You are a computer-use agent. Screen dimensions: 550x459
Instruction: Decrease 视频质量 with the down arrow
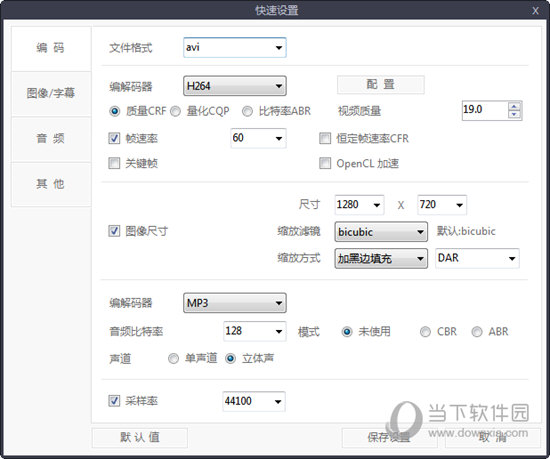click(x=514, y=115)
